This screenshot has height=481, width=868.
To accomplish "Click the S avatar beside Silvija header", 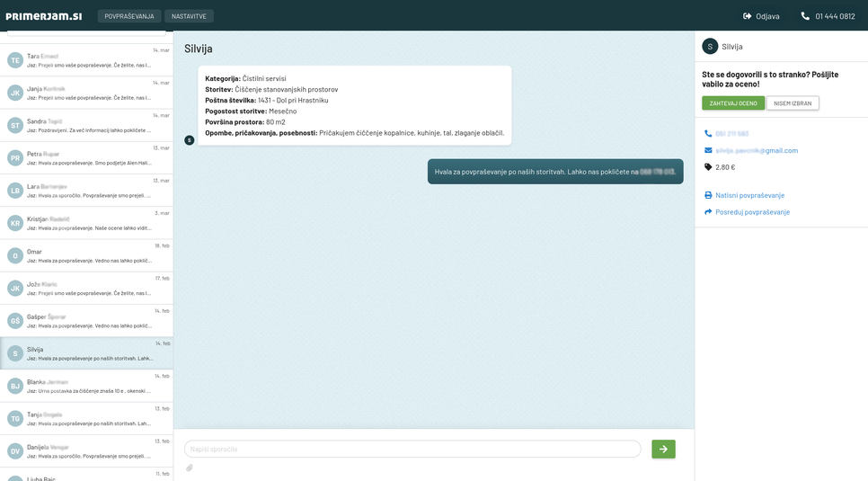I will pyautogui.click(x=710, y=47).
